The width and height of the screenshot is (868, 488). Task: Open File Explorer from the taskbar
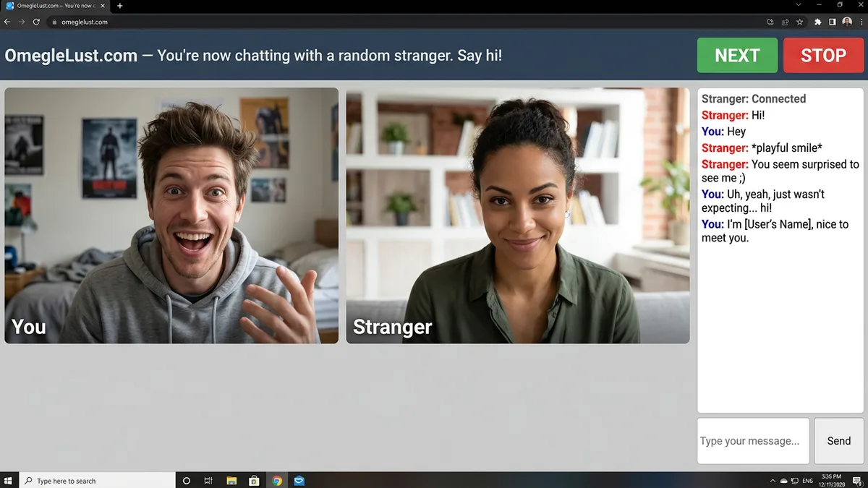tap(231, 481)
